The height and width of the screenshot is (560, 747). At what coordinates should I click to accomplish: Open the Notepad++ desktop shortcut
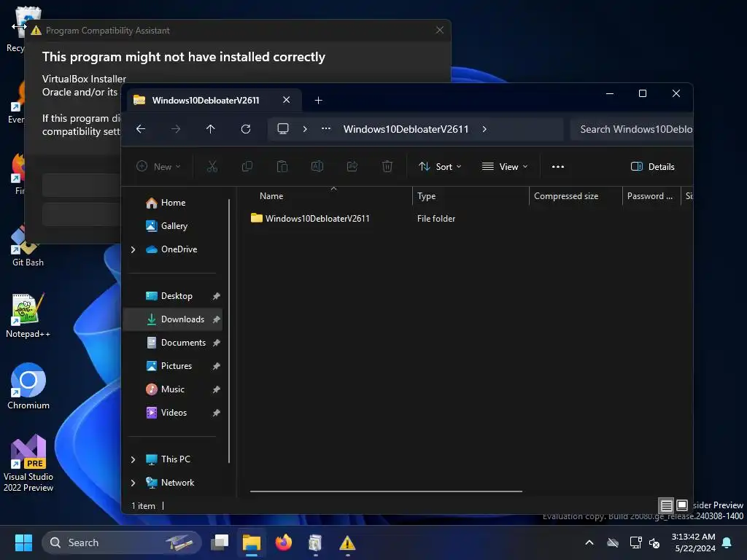click(28, 315)
